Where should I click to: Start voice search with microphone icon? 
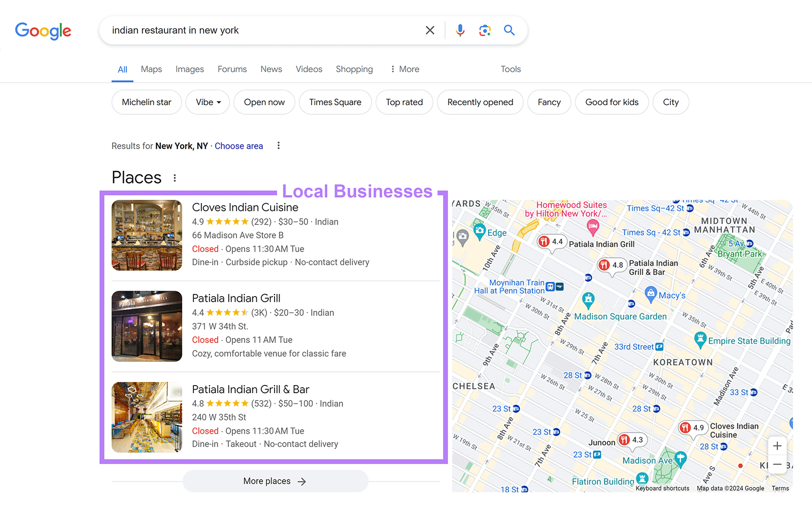click(460, 30)
